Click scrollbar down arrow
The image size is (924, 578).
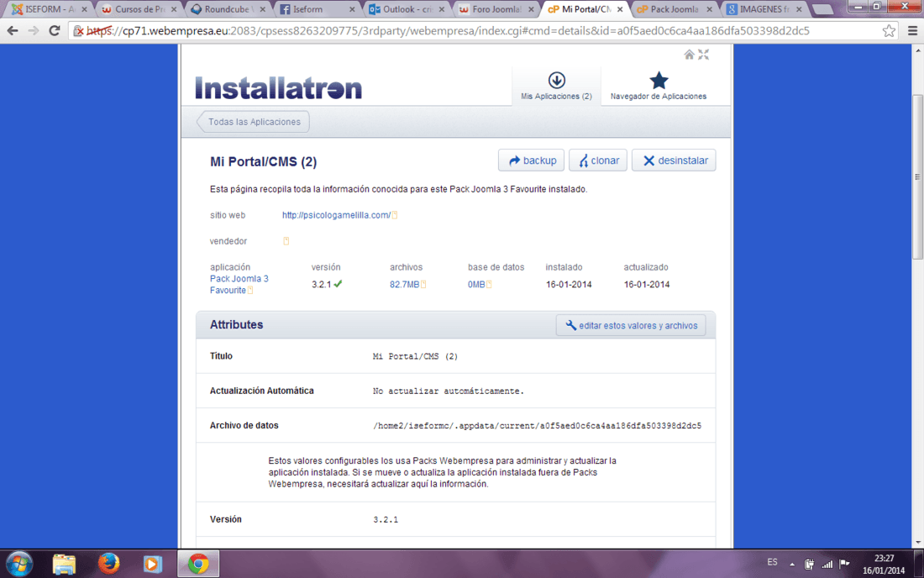(917, 543)
